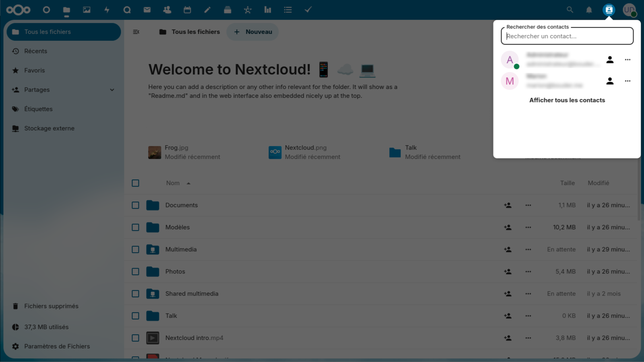
Task: Check the Documents folder checkbox
Action: click(136, 205)
